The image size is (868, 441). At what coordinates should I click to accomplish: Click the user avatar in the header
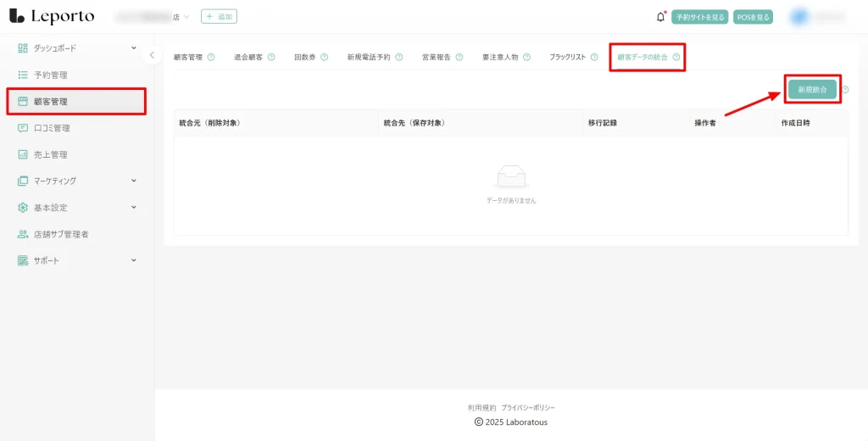pos(799,16)
